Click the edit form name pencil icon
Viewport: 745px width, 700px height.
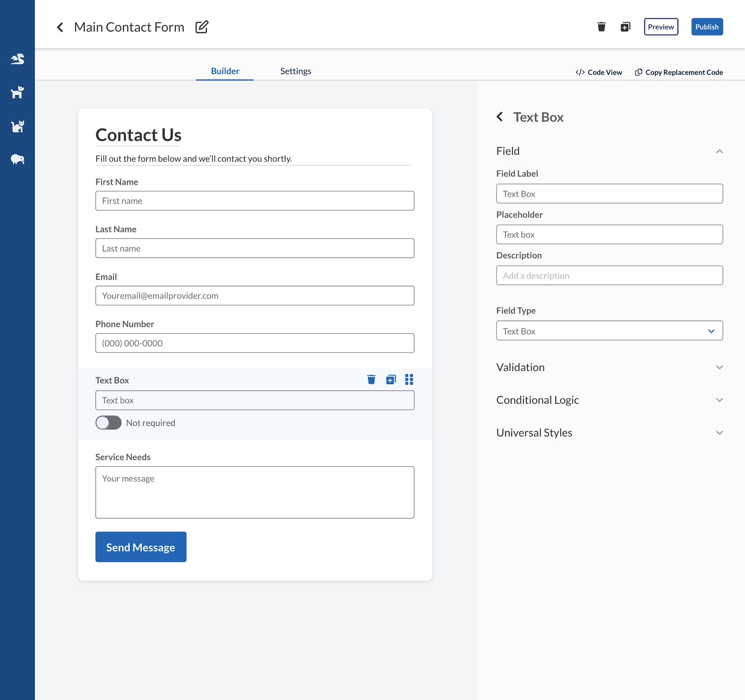coord(202,27)
